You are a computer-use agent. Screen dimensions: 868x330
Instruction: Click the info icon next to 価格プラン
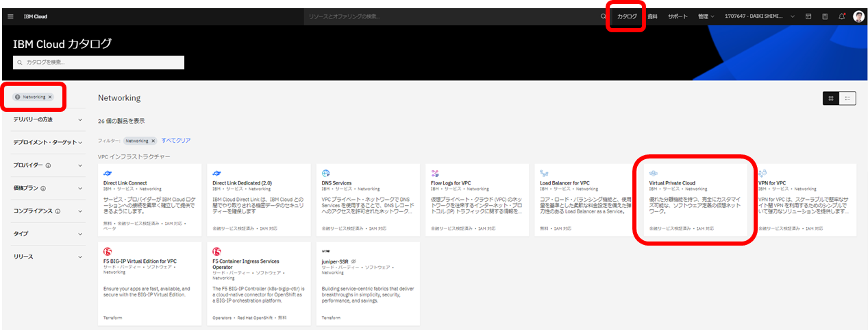tap(42, 188)
